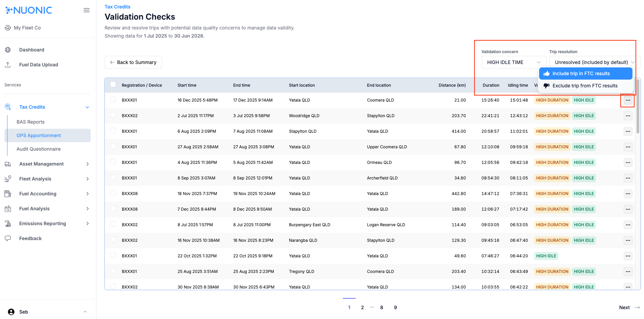This screenshot has height=319, width=644.
Task: Open Dashboard from the globe icon
Action: (x=8, y=50)
